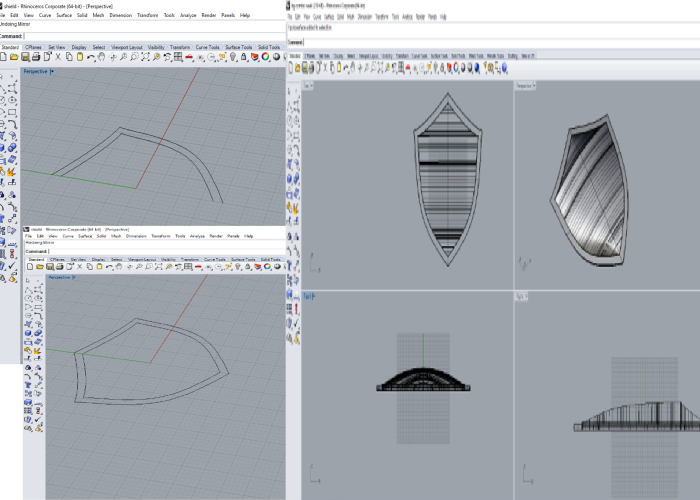
Task: Select Pan hand tool in top-left window
Action: [x=101, y=57]
